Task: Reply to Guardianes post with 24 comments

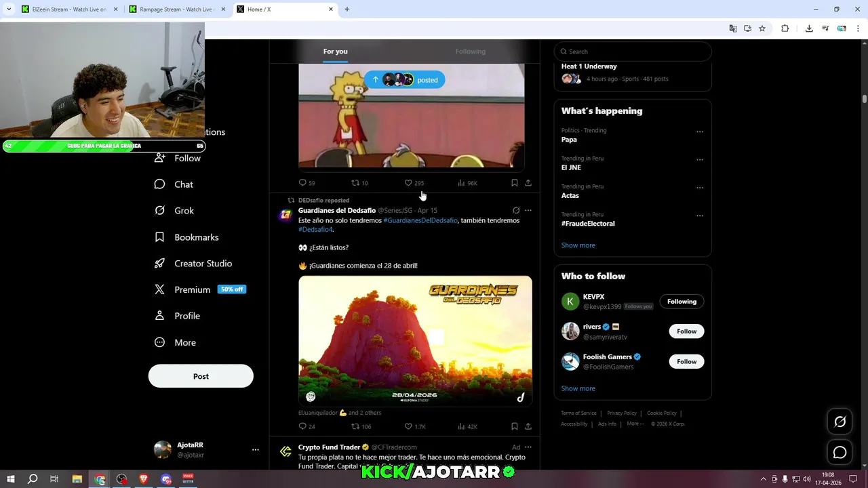Action: coord(307,426)
